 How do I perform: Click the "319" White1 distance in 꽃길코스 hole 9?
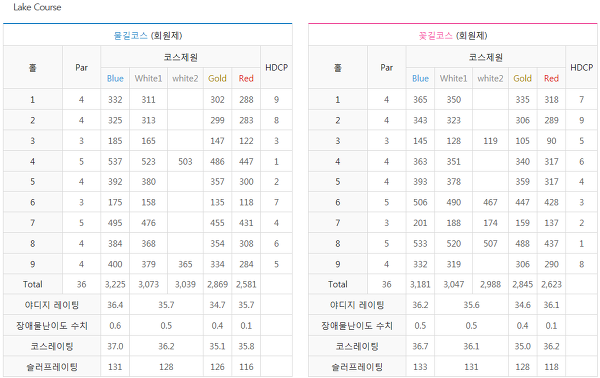coord(453,264)
